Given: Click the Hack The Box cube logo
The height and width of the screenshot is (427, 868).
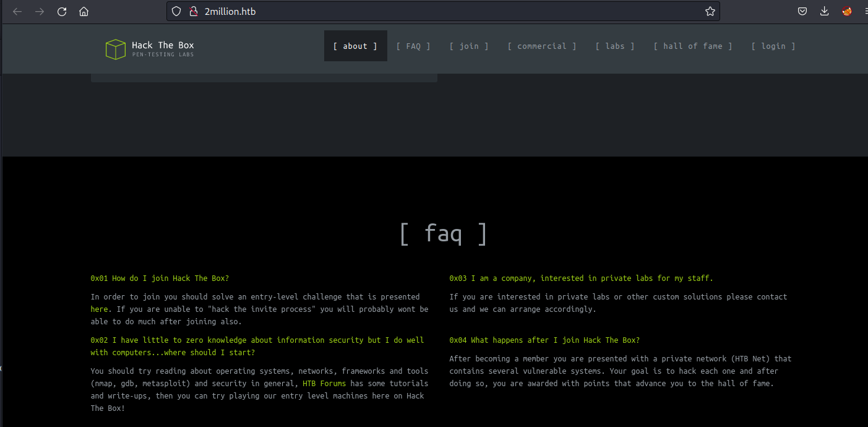Looking at the screenshot, I should 116,50.
